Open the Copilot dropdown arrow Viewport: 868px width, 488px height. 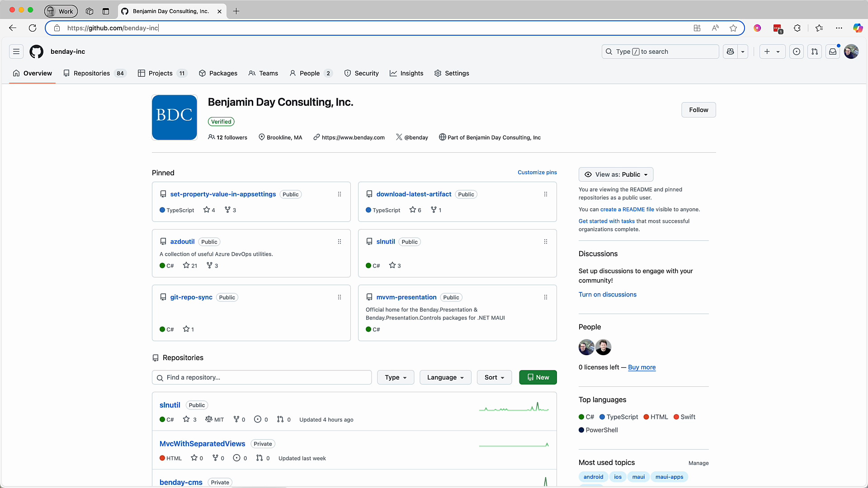tap(743, 52)
